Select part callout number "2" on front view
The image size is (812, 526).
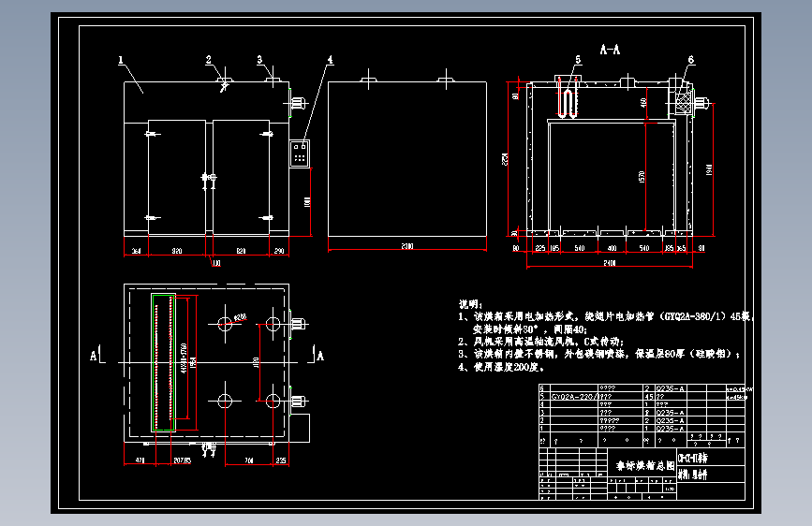click(209, 60)
